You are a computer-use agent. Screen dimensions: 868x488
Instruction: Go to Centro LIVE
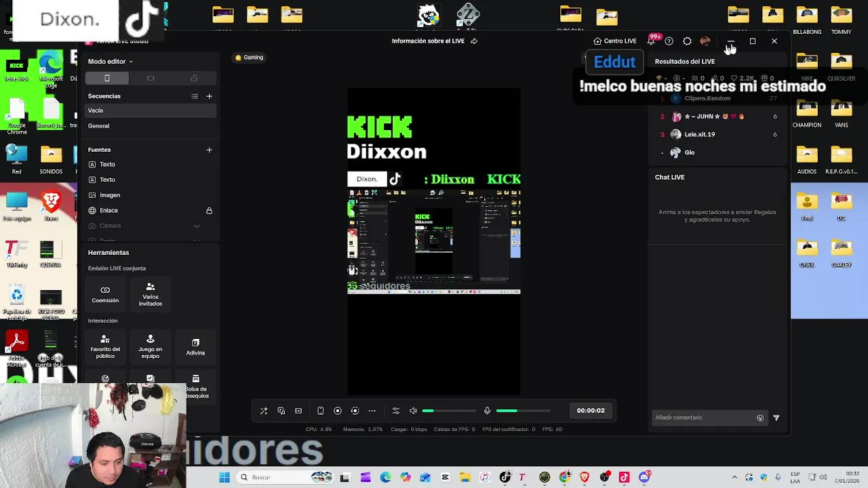(x=615, y=41)
